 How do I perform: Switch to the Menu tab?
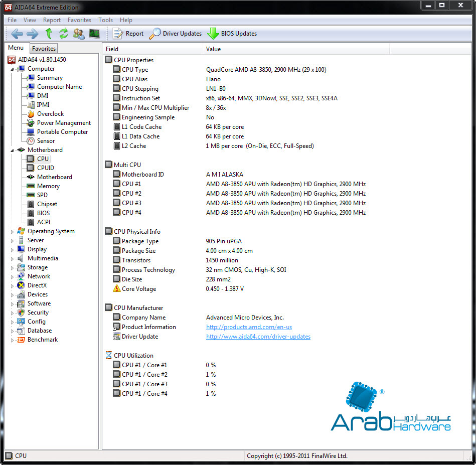(16, 48)
